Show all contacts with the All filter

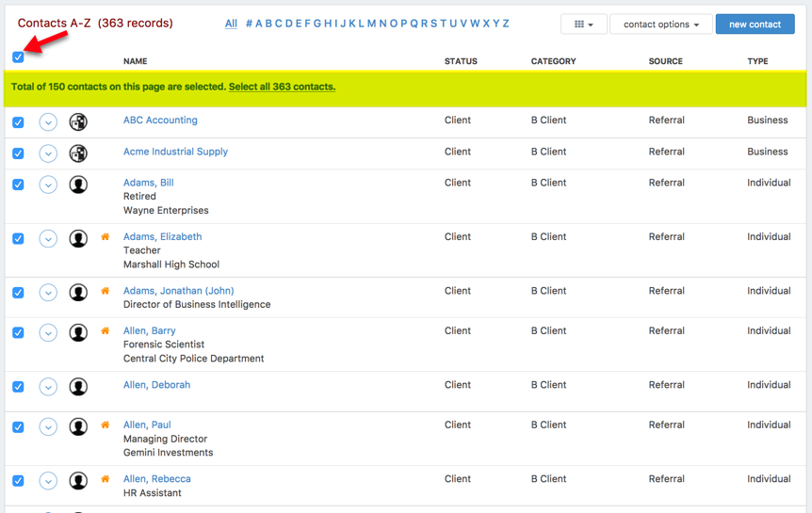231,24
